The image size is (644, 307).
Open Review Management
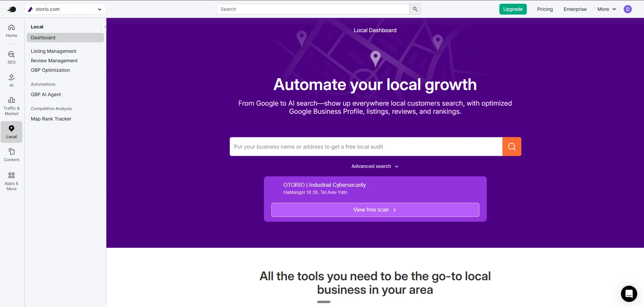[x=54, y=61]
